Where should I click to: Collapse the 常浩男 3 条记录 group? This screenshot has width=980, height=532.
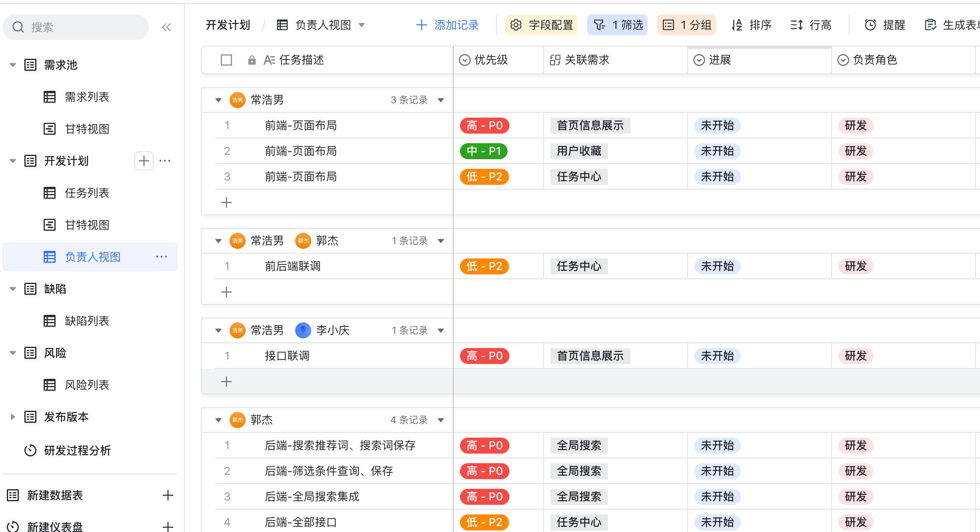click(218, 100)
